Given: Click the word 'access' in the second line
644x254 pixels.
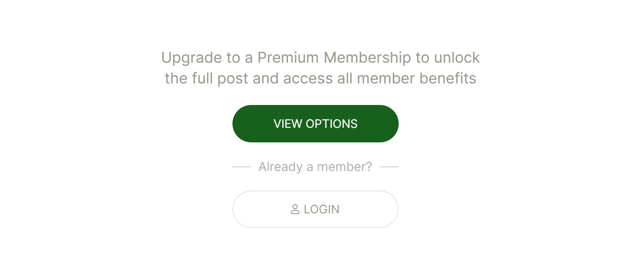Looking at the screenshot, I should click(308, 78).
